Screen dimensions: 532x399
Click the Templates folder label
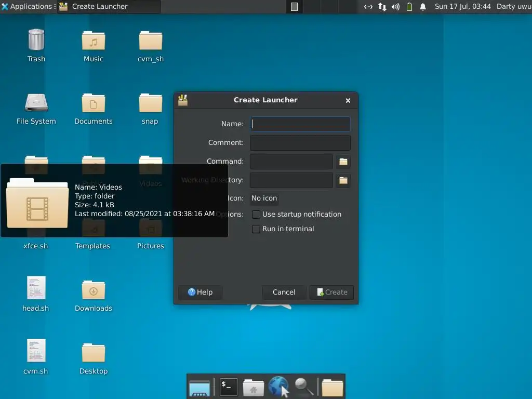coord(92,246)
